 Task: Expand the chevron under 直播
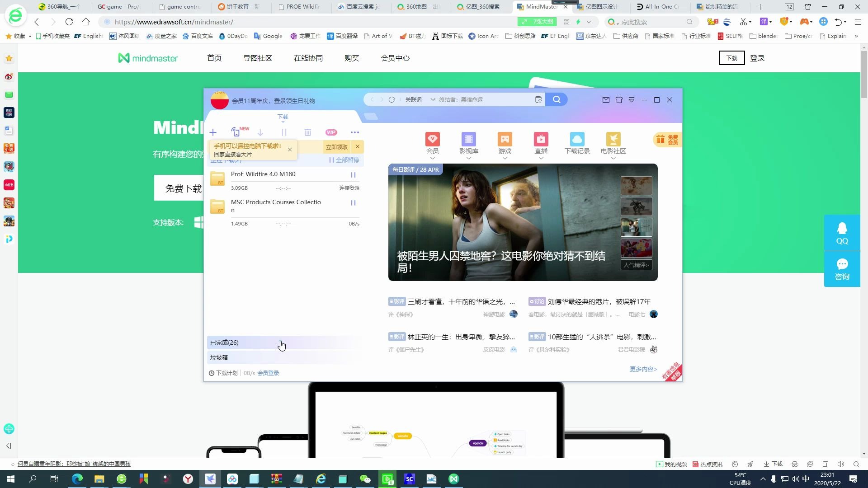541,158
